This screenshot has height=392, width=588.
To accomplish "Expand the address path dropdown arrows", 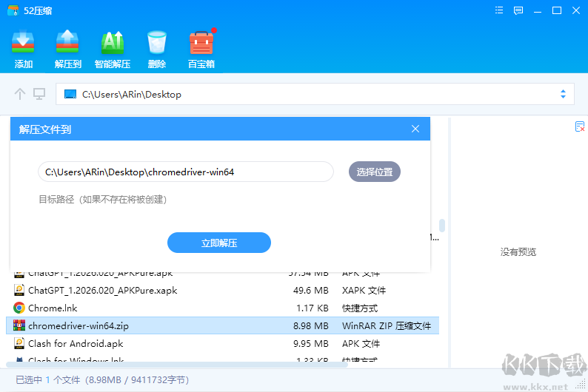I will click(x=563, y=94).
